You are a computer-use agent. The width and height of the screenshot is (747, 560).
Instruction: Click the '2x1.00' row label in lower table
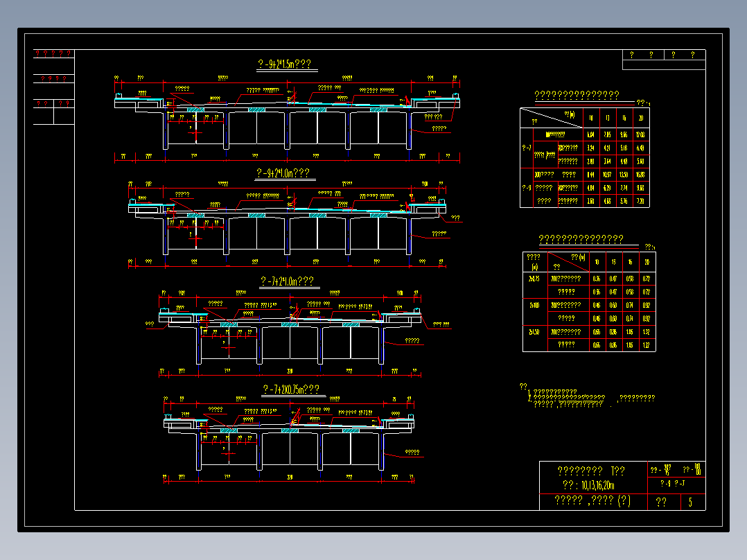tap(534, 305)
